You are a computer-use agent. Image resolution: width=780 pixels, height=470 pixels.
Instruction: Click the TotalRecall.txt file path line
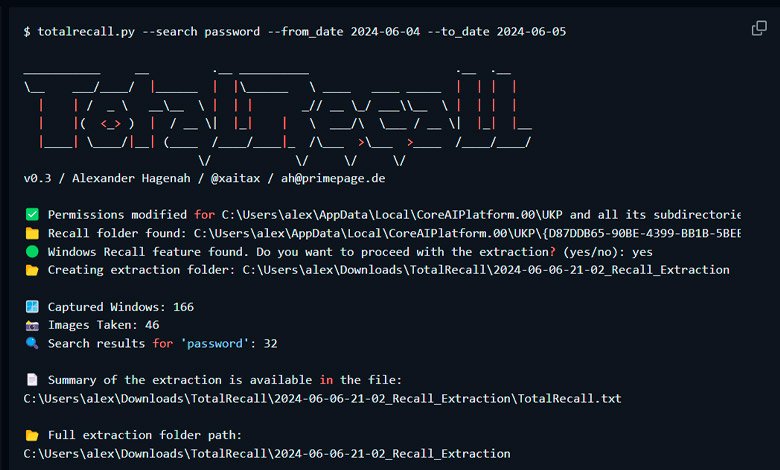tap(321, 398)
